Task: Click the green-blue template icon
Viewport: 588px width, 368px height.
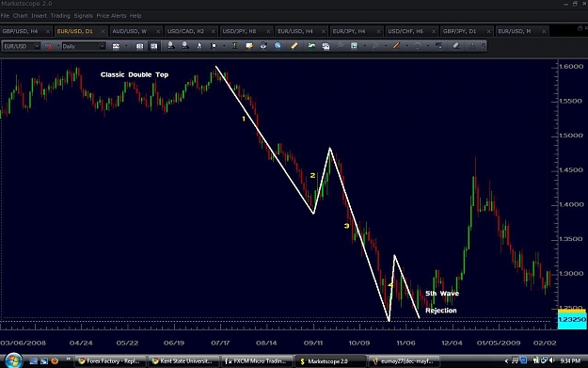Action: [354, 46]
